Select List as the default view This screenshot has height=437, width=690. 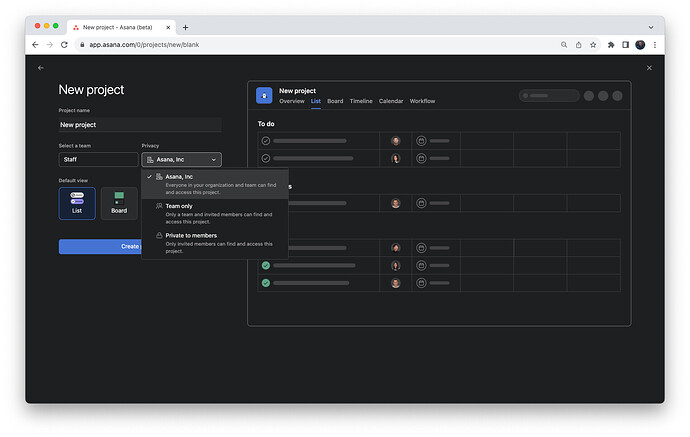pyautogui.click(x=77, y=203)
